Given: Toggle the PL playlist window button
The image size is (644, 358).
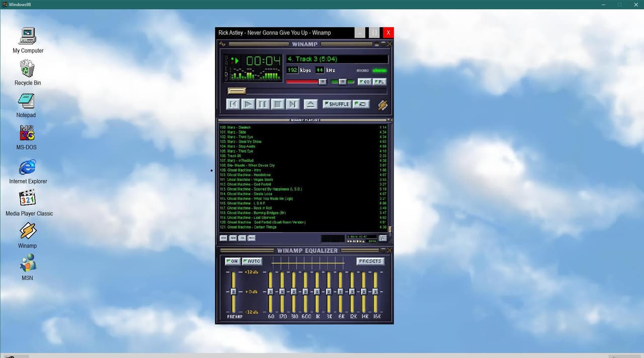Looking at the screenshot, I should pyautogui.click(x=379, y=82).
